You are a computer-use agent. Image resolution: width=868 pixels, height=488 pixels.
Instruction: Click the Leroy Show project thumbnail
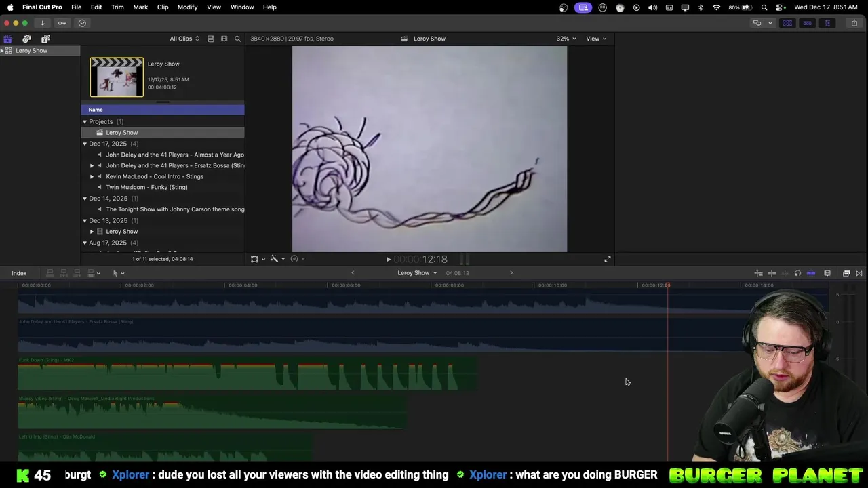[x=117, y=77]
